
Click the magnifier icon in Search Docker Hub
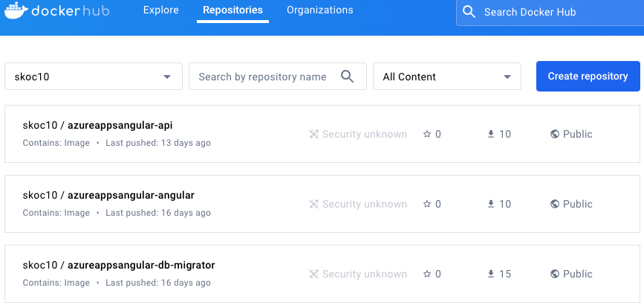(x=469, y=12)
